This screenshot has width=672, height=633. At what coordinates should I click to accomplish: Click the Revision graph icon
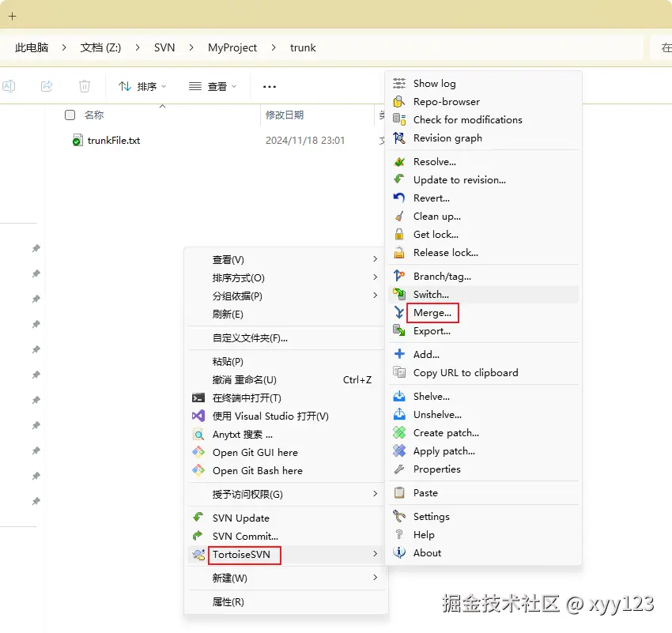399,138
